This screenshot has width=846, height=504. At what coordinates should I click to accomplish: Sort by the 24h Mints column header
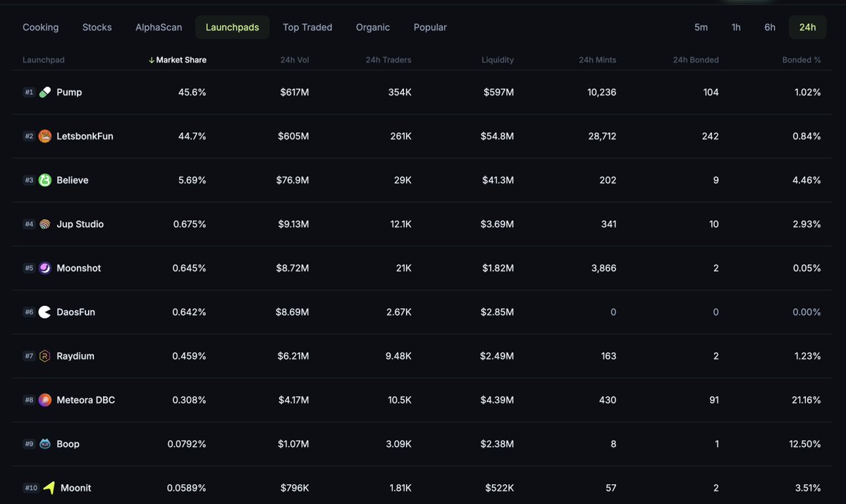click(597, 60)
